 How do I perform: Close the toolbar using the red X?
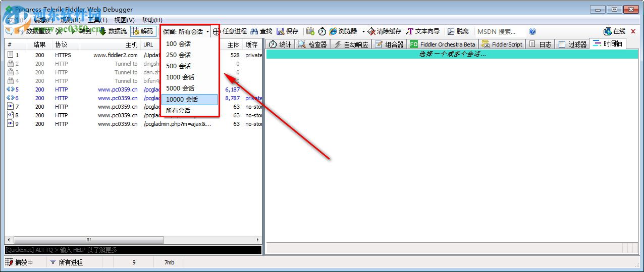633,31
